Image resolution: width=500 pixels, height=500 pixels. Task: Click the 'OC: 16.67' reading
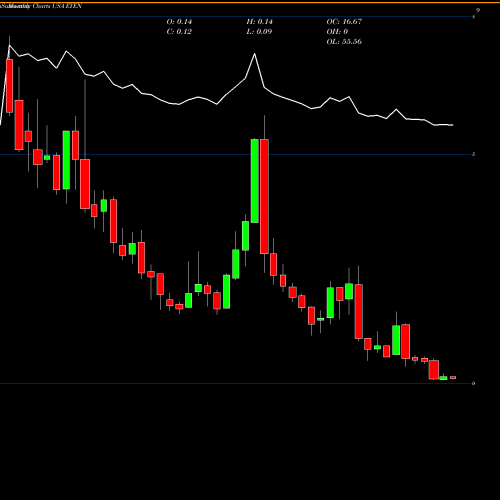coord(344,22)
